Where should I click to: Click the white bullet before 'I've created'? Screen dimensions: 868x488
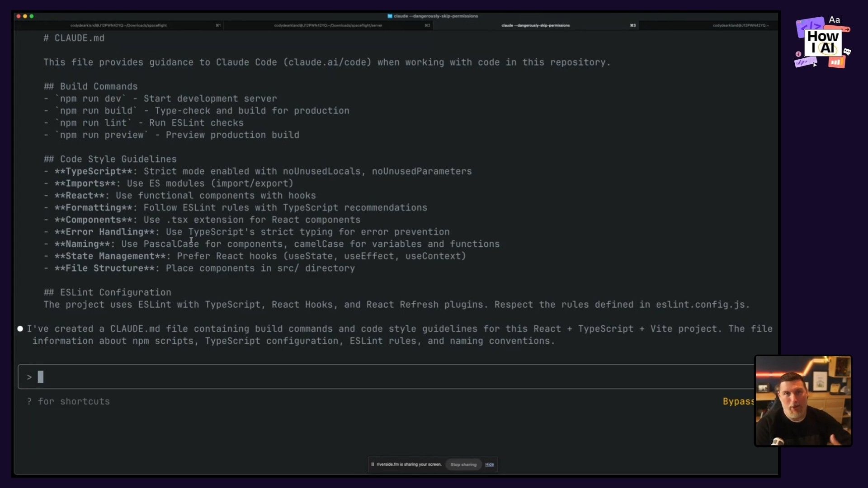[20, 329]
